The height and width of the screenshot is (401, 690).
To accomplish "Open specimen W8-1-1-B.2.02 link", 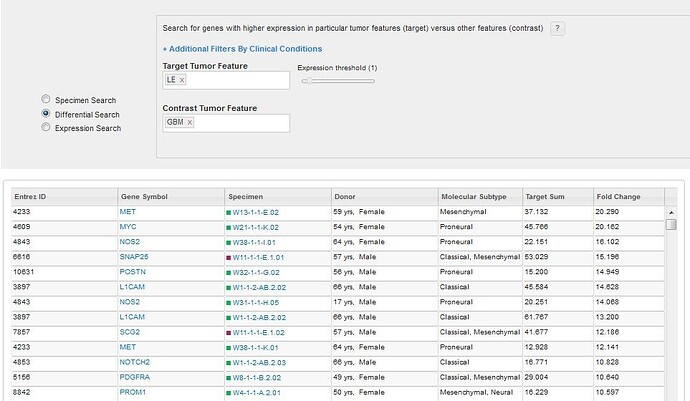I will coord(257,378).
